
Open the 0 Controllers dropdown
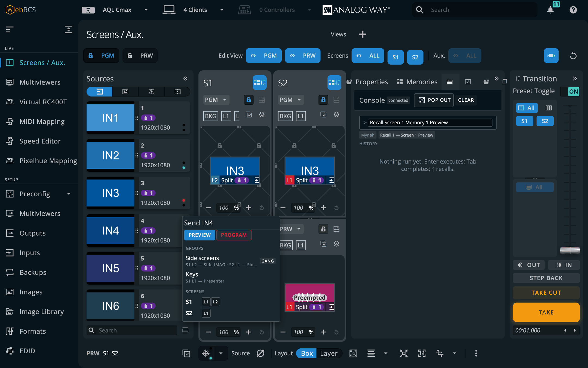click(309, 10)
